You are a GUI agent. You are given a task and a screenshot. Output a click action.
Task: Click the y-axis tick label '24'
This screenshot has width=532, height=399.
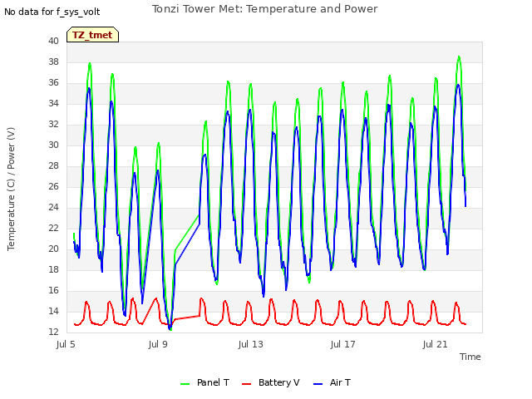click(53, 207)
